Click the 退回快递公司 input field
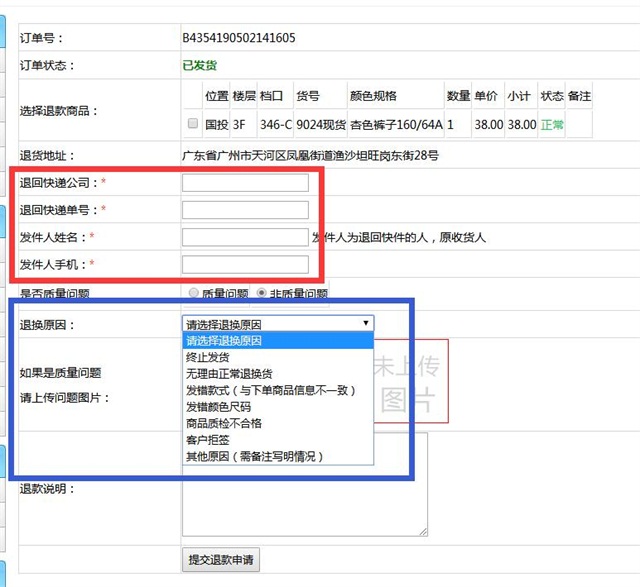The height and width of the screenshot is (587, 640). tap(245, 183)
